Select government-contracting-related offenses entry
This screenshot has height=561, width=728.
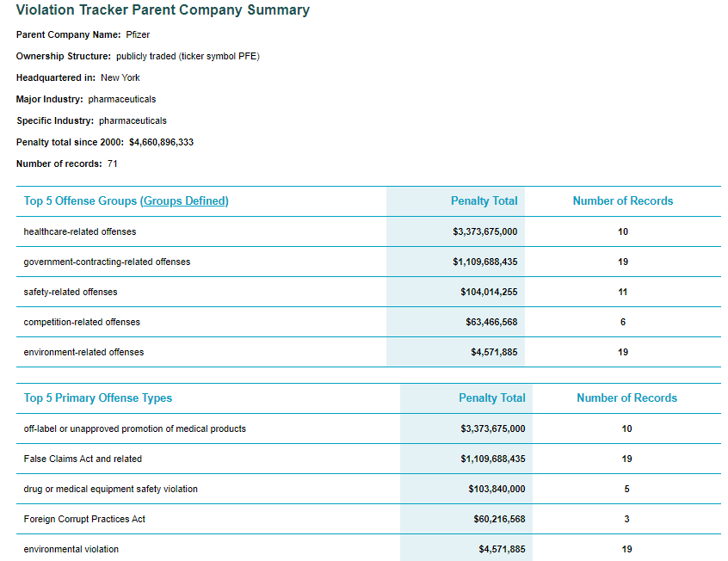(107, 262)
